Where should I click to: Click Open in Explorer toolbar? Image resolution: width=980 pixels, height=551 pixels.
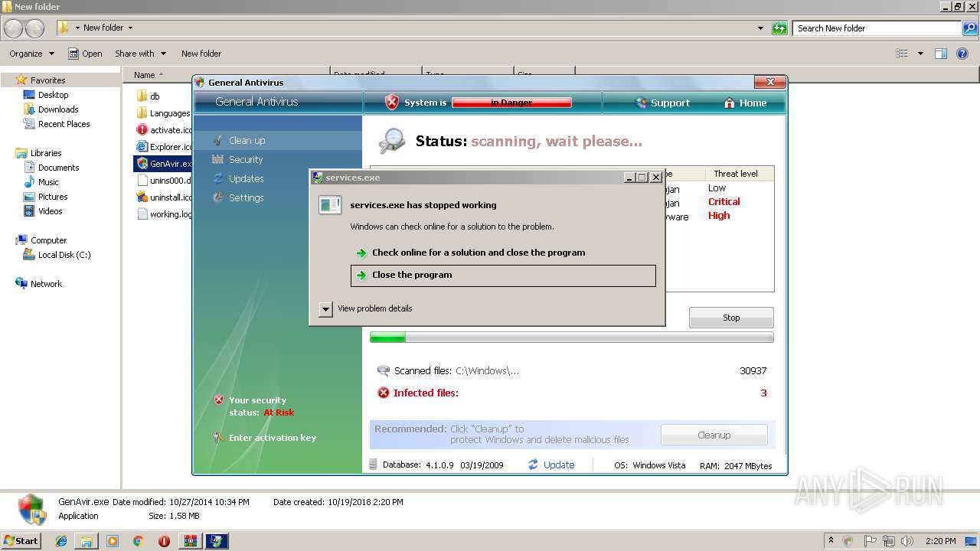85,54
